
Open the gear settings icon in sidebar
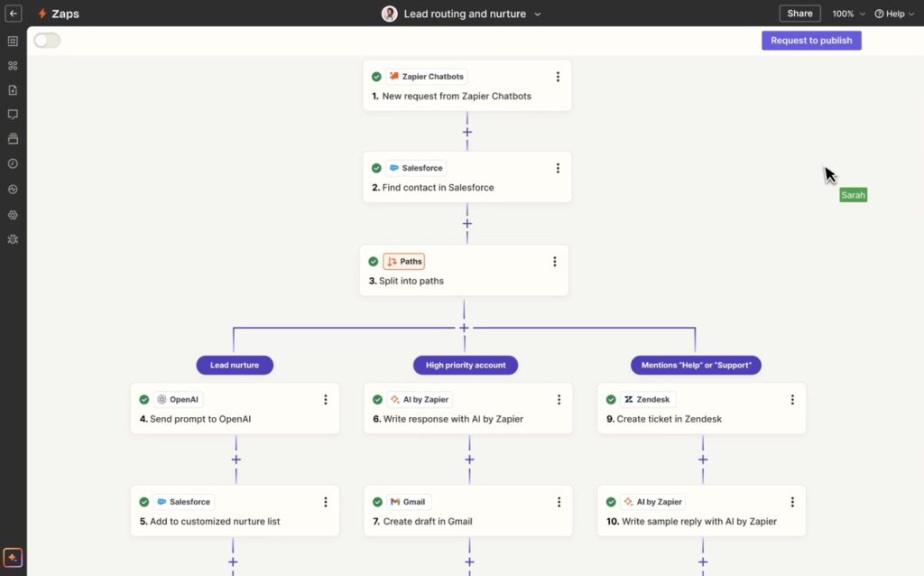[13, 215]
